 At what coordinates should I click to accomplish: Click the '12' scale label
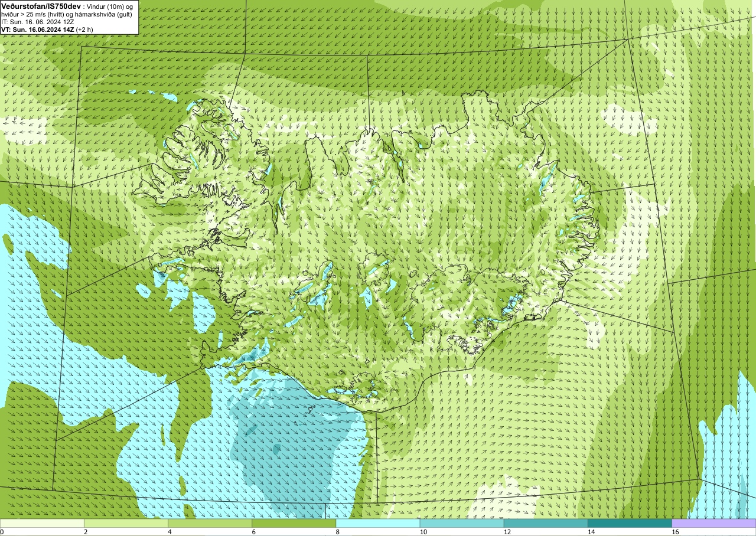(506, 532)
